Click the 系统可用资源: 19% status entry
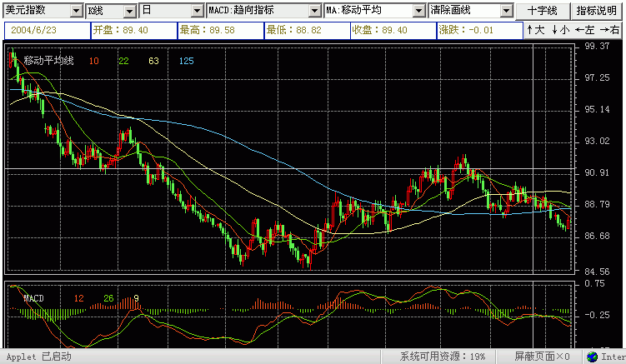 click(x=443, y=357)
